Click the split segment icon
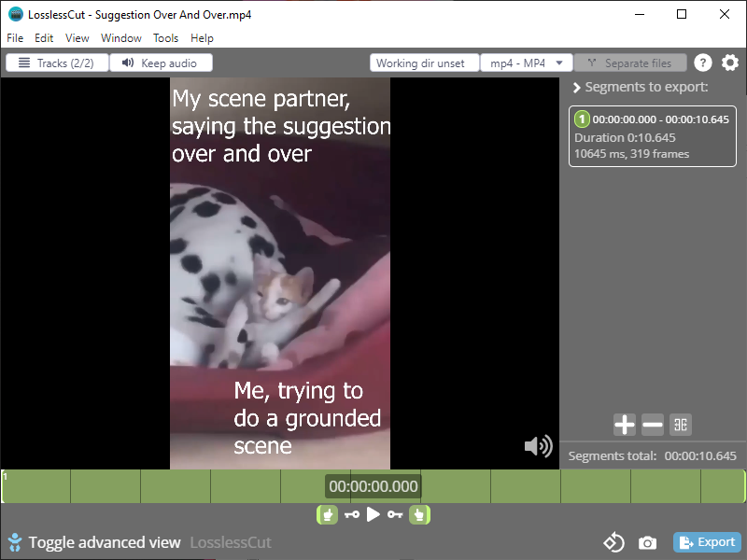747x560 pixels. tap(681, 426)
